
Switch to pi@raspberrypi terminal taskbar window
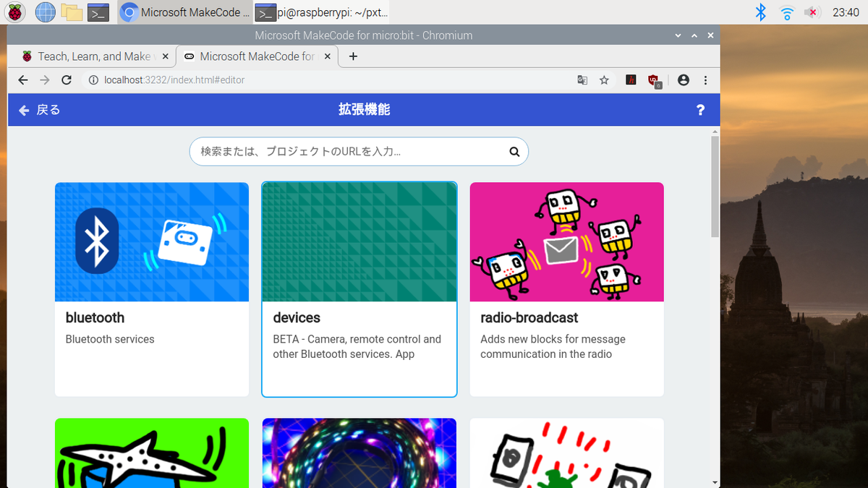click(x=323, y=12)
